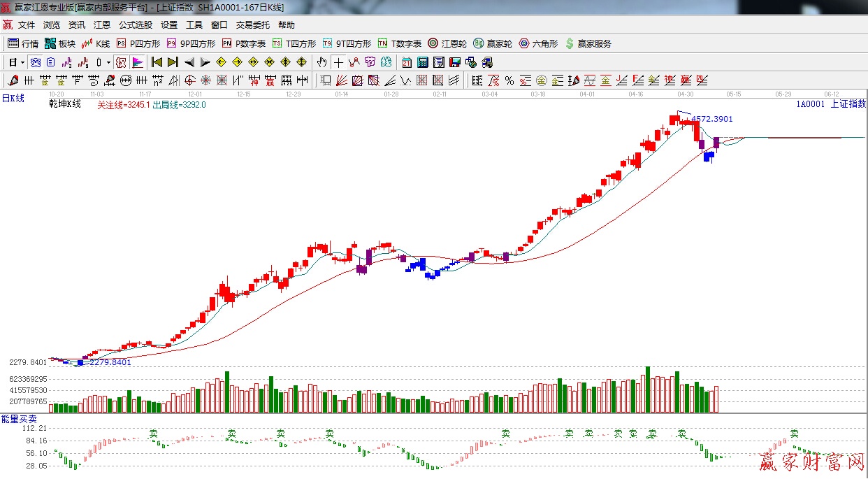Open the 交易委托 menu
868x479 pixels.
[252, 25]
